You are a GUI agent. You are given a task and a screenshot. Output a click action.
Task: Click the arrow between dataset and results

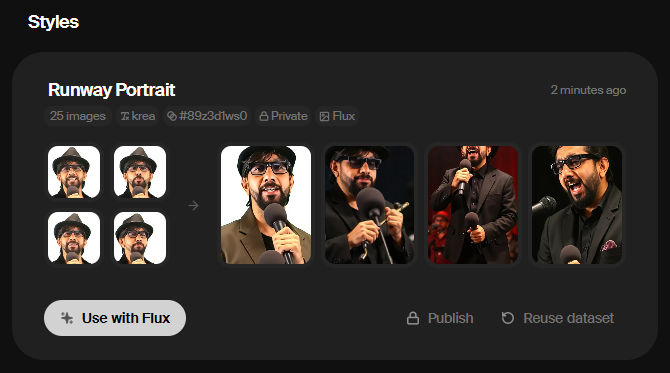click(194, 206)
